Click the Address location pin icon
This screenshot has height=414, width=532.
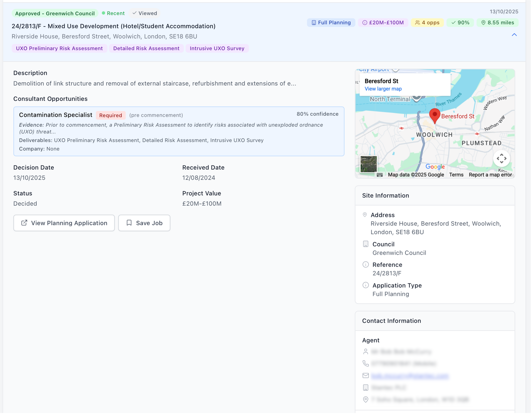366,215
